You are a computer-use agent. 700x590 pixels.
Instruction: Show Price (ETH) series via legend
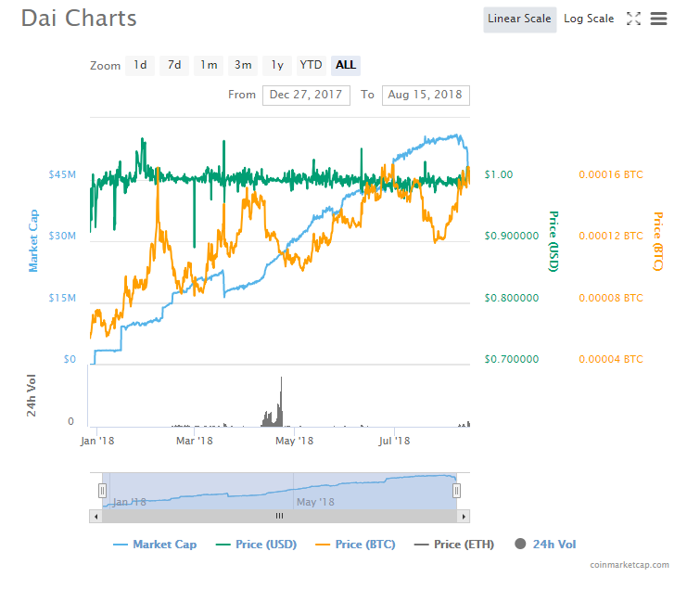(454, 545)
